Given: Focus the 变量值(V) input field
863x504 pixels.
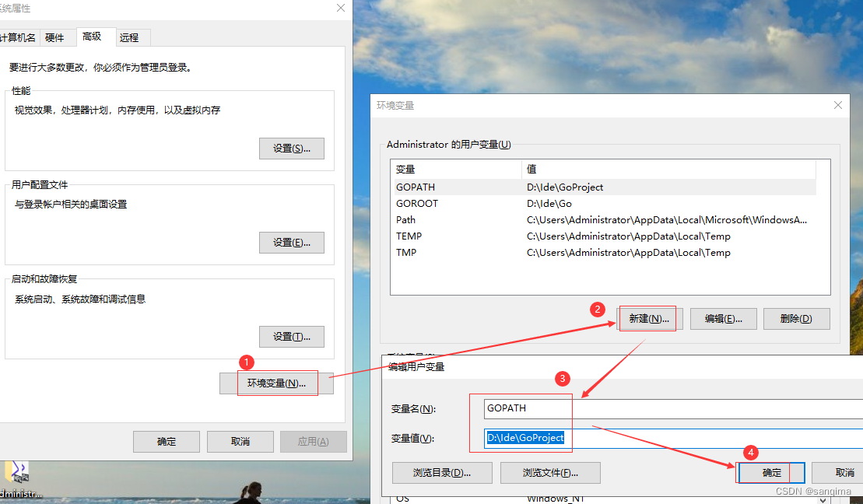Looking at the screenshot, I should (x=673, y=439).
